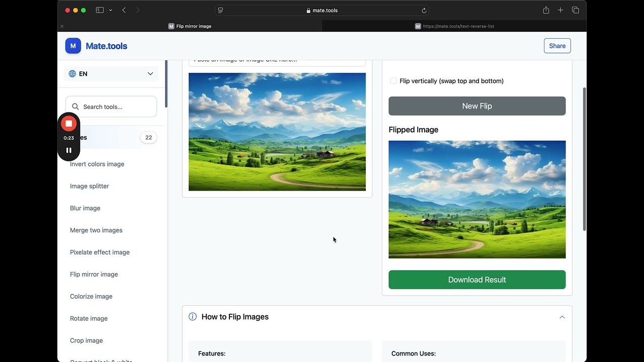Stop the screen recording
This screenshot has height=362, width=644.
(69, 123)
